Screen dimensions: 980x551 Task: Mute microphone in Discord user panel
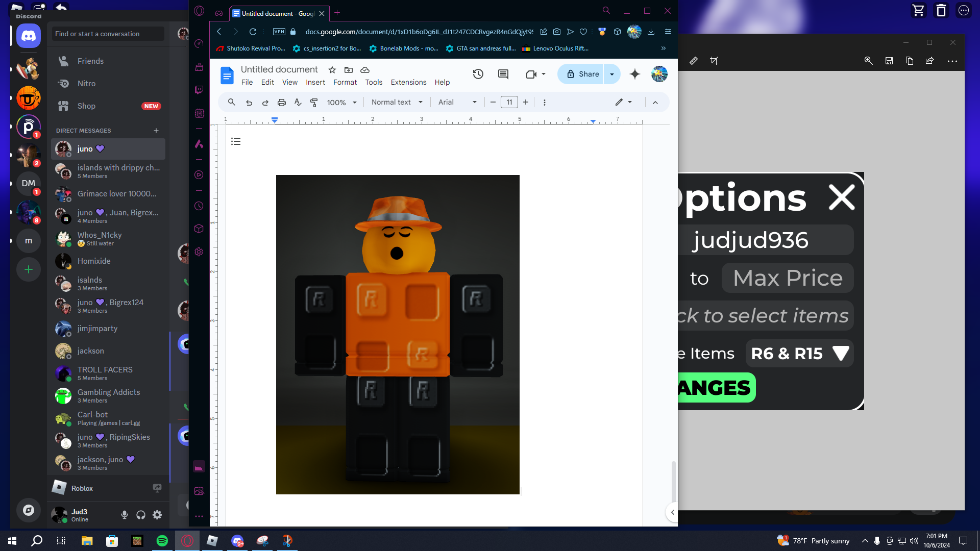(x=124, y=515)
